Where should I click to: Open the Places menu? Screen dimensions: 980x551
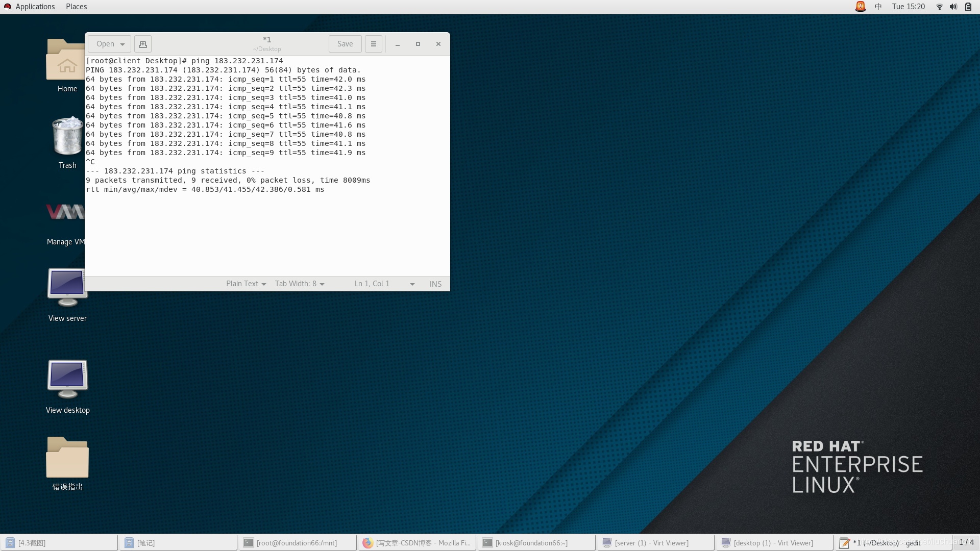[x=76, y=7]
